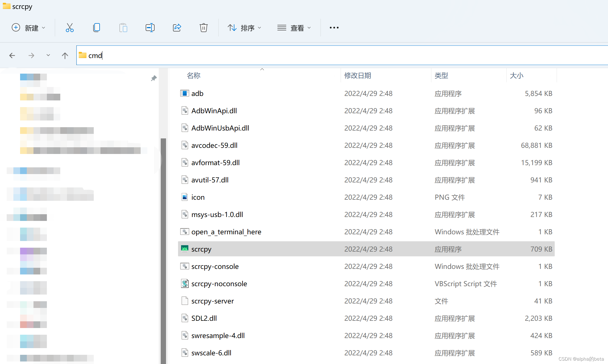Open recent locations chevron next to forward button

(48, 55)
